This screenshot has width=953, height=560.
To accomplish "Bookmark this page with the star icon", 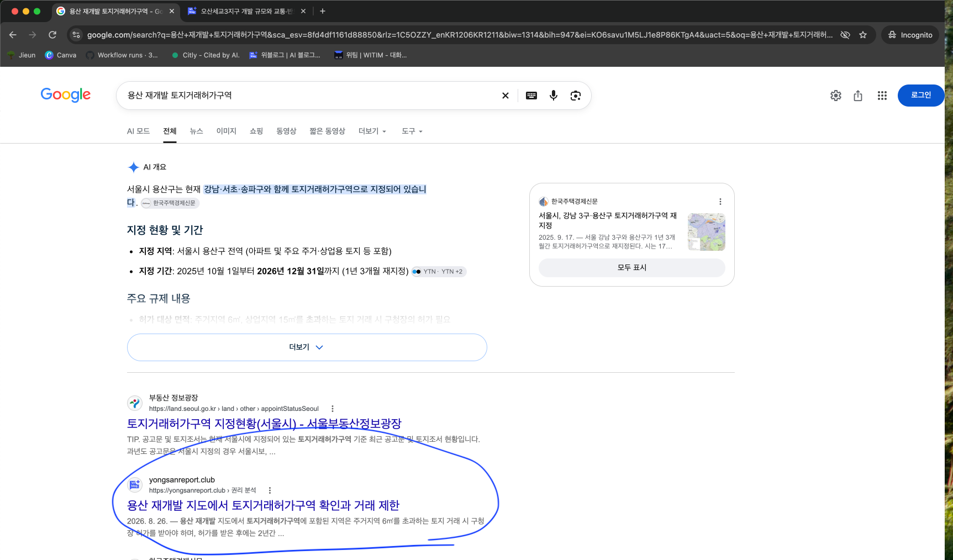I will click(863, 35).
